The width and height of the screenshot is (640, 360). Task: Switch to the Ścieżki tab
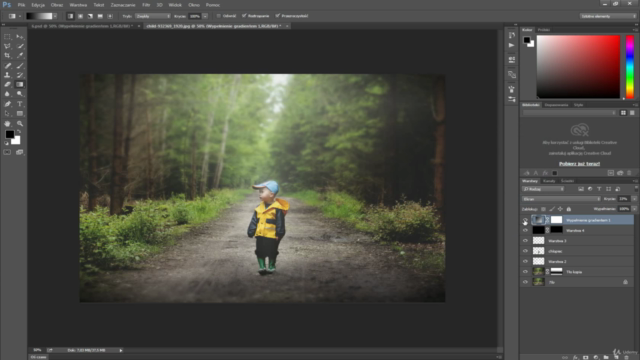click(x=567, y=181)
